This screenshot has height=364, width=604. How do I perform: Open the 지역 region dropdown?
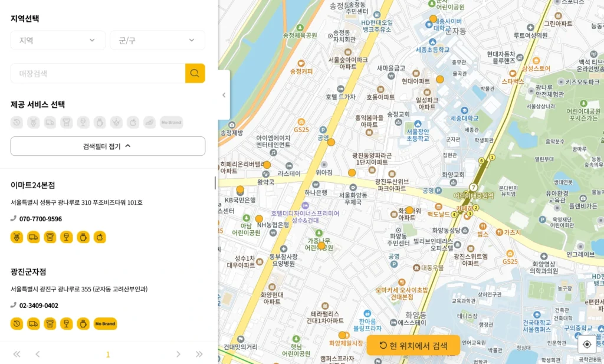(58, 40)
